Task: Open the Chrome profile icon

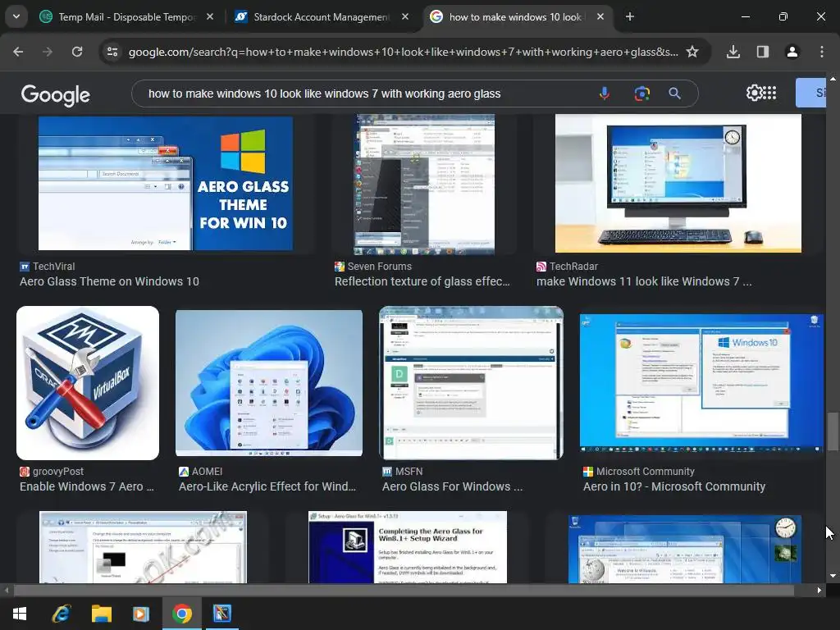Action: (792, 52)
